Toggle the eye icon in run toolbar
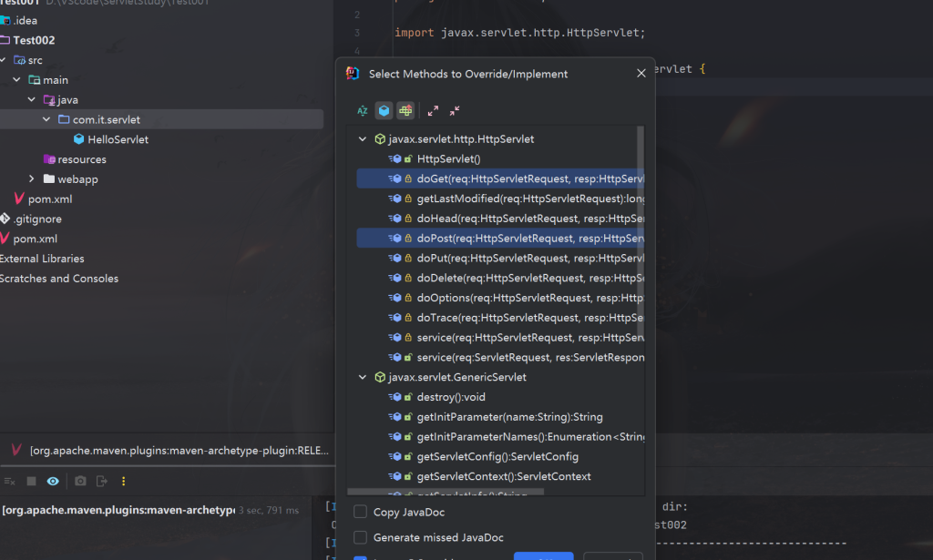Image resolution: width=933 pixels, height=560 pixels. point(54,481)
